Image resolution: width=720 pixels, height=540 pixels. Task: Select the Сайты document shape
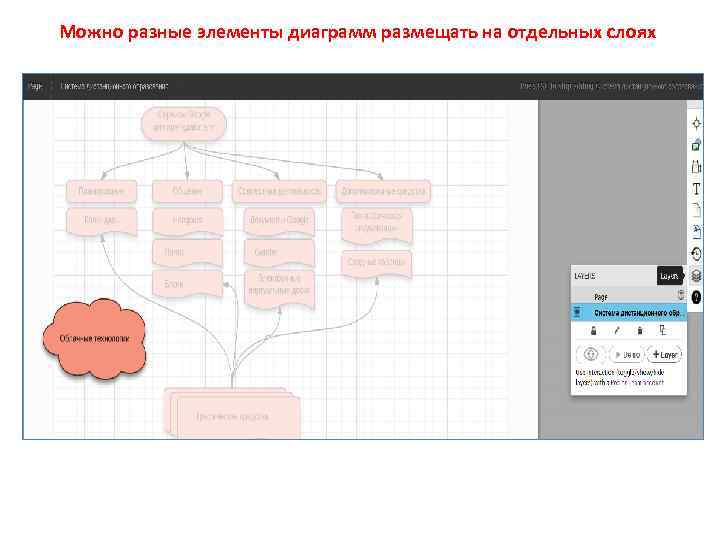[279, 253]
